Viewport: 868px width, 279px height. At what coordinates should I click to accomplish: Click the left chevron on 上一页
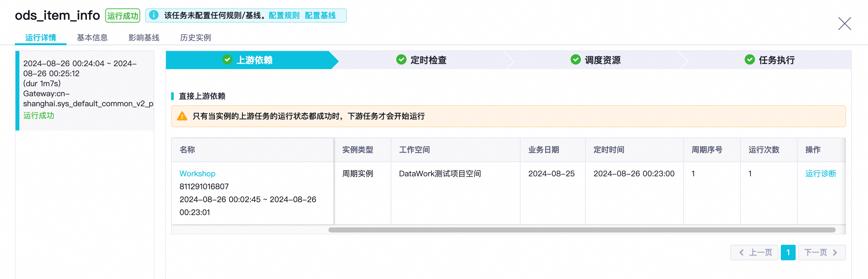point(741,253)
